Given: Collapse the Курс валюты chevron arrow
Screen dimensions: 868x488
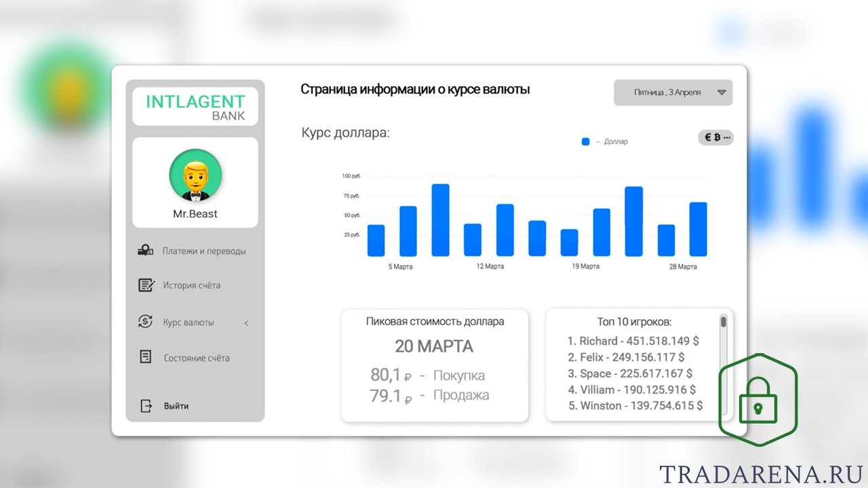Looking at the screenshot, I should tap(246, 323).
